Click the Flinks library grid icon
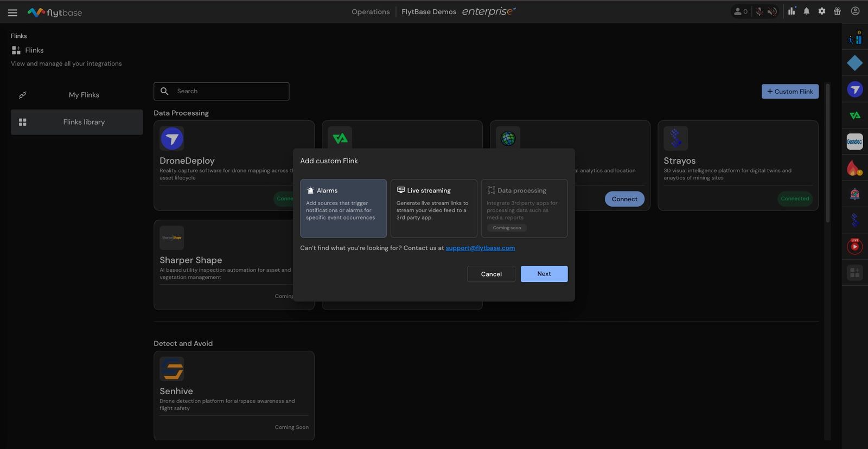Screen dimensions: 868x449 point(23,122)
